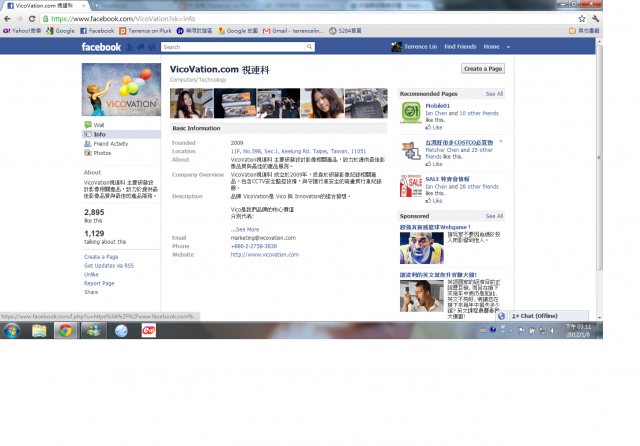The height and width of the screenshot is (446, 640).
Task: Dismiss the COSTCO recommendation with the x
Action: coord(501,142)
